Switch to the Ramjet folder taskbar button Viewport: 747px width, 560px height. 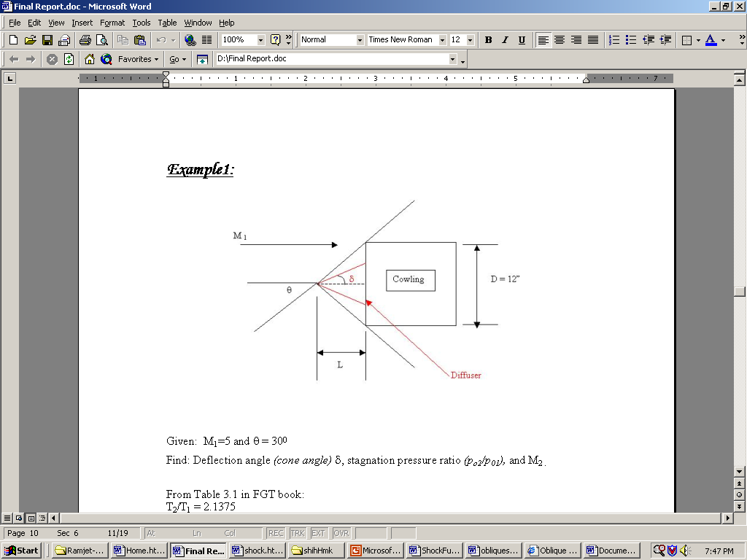point(80,551)
